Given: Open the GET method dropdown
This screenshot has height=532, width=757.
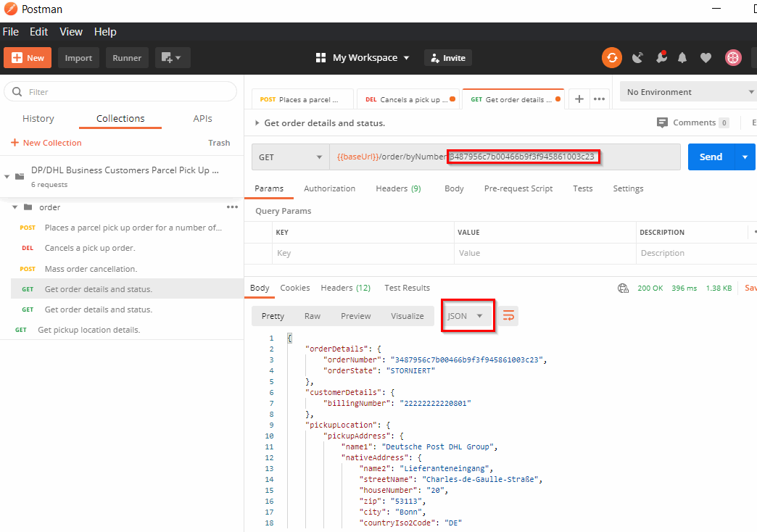Looking at the screenshot, I should (290, 157).
